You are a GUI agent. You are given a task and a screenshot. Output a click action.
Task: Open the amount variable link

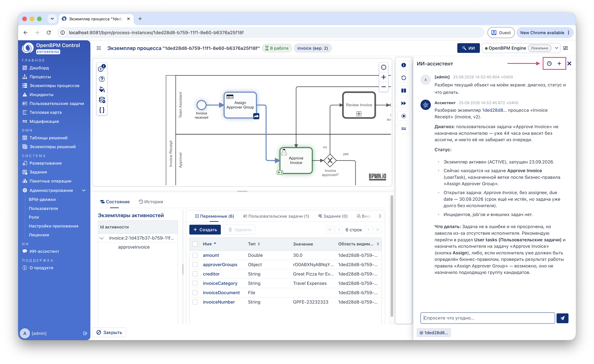click(x=211, y=255)
